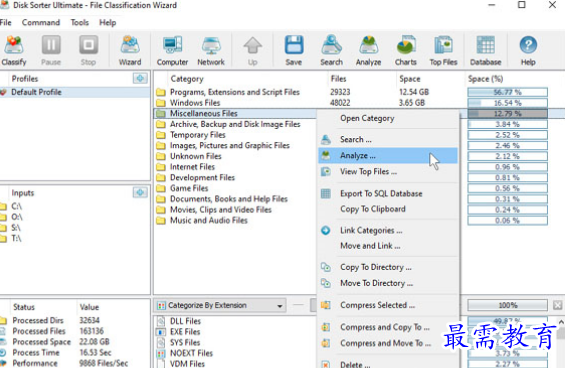The width and height of the screenshot is (565, 368).
Task: Sort by the Files column header
Action: (338, 79)
